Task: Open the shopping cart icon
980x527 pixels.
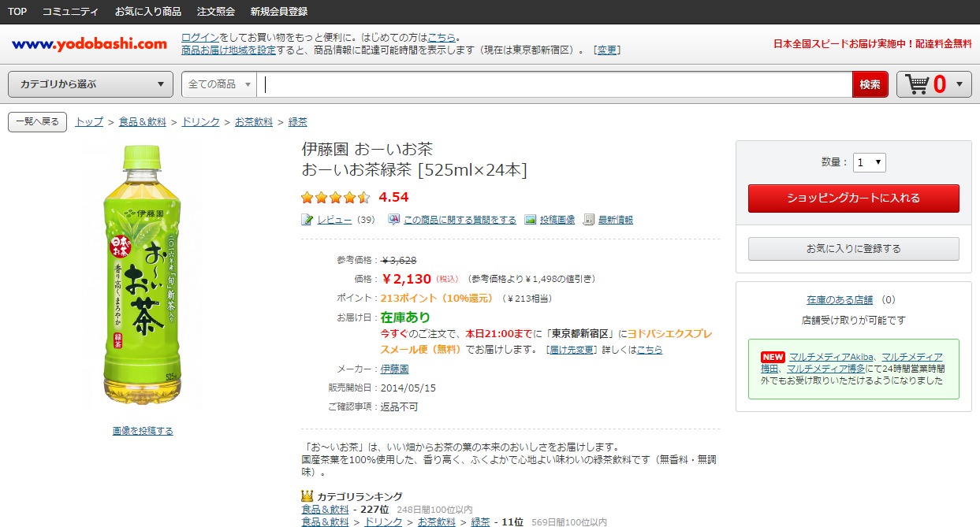Action: point(917,84)
